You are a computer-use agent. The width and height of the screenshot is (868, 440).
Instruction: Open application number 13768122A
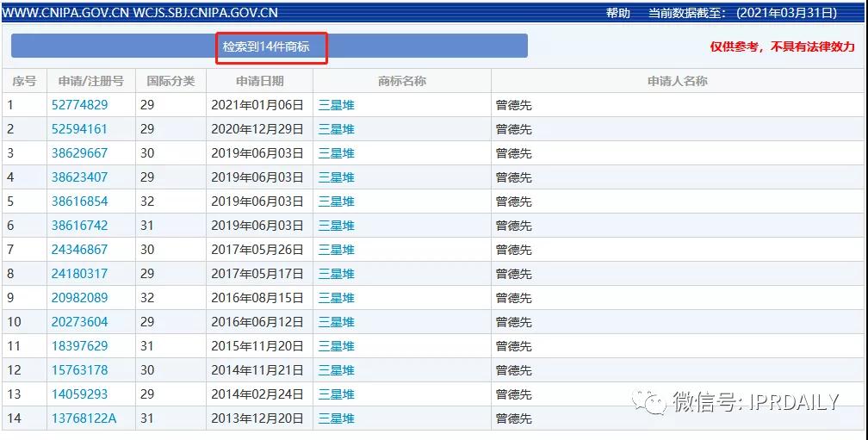tap(84, 418)
